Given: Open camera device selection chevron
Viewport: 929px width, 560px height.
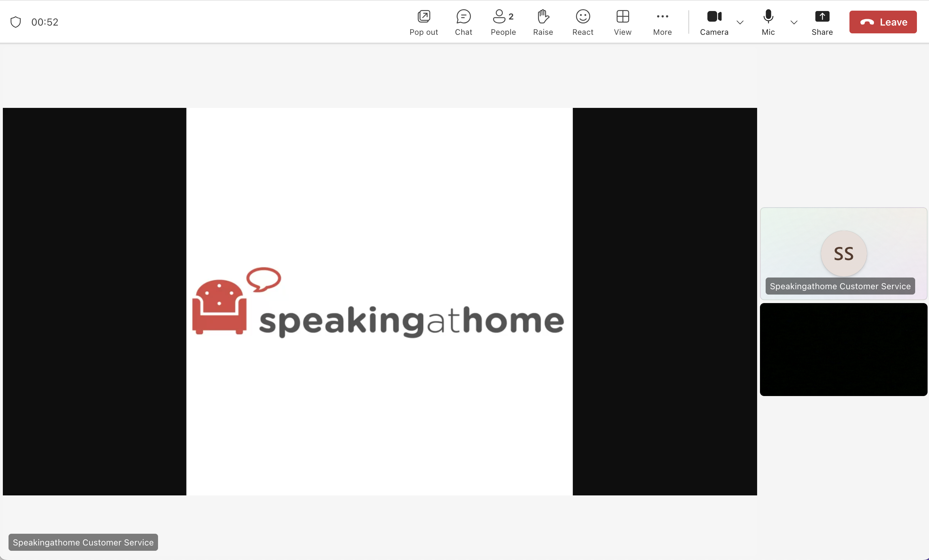Looking at the screenshot, I should (x=740, y=23).
